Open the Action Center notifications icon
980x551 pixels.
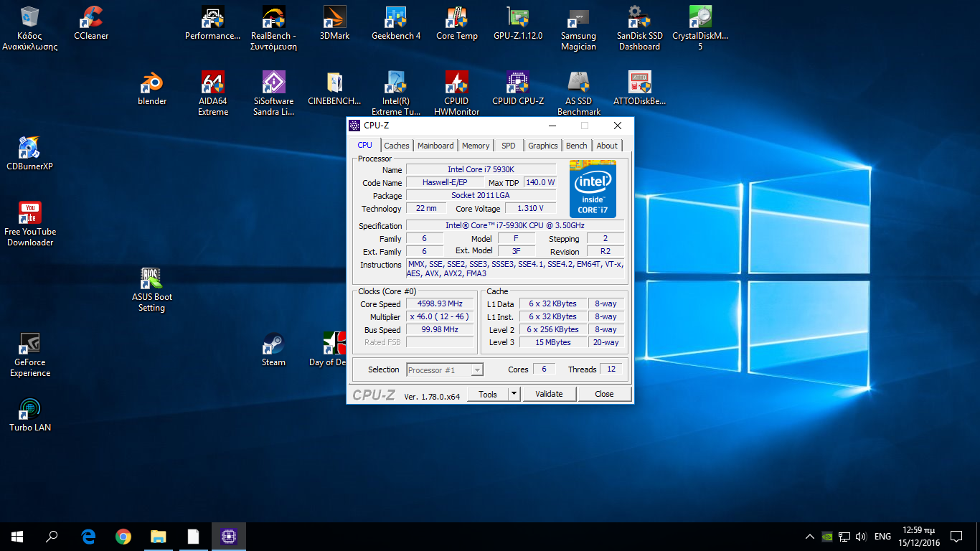pos(956,537)
